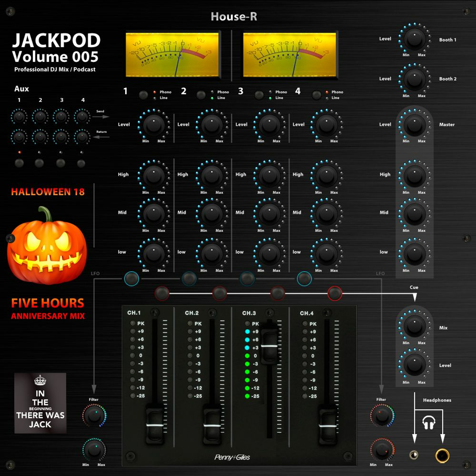The width and height of the screenshot is (476, 476).
Task: Click the headphone Mix knob
Action: (x=415, y=326)
